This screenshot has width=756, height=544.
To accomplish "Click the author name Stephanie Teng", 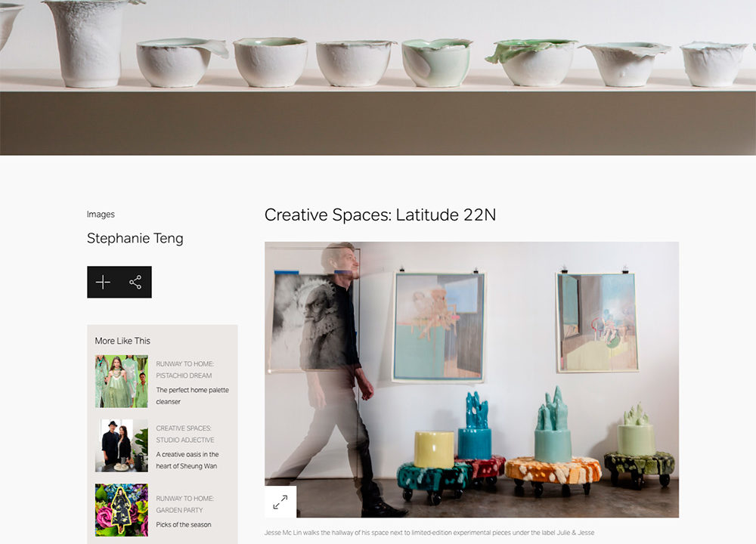I will pyautogui.click(x=135, y=239).
